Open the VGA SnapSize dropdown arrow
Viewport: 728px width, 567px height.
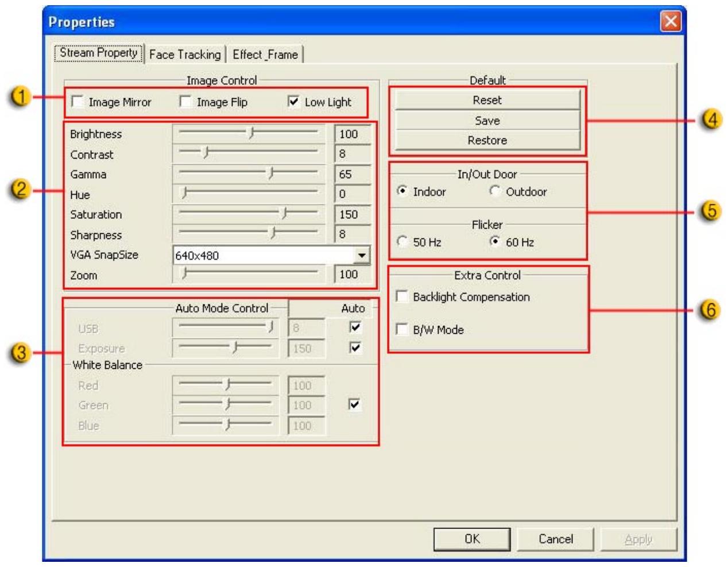click(x=362, y=255)
